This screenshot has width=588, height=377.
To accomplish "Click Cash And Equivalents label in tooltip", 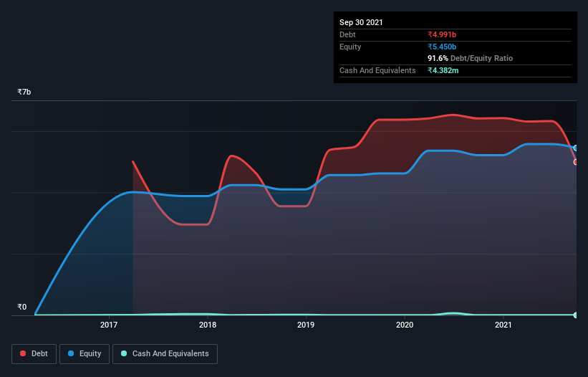I will (x=377, y=70).
